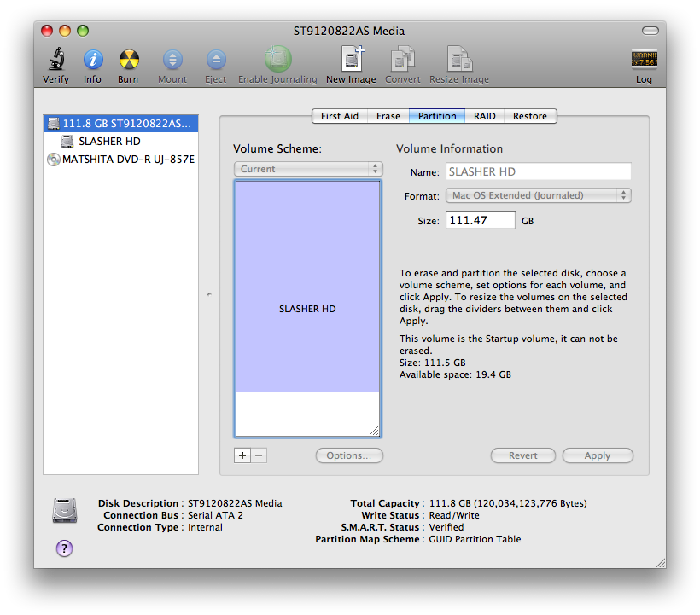Click the disk drive icon at bottom left
Viewport: 700px width, 615px height.
[65, 510]
